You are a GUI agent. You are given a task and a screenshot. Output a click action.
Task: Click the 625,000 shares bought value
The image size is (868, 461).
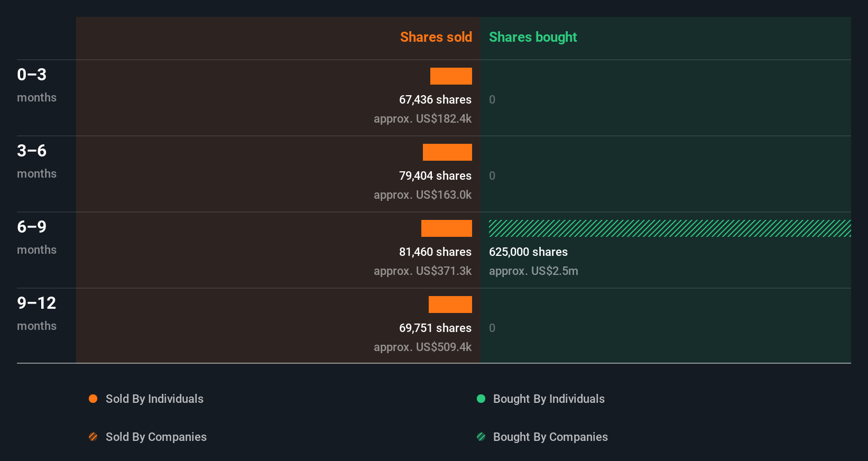528,252
